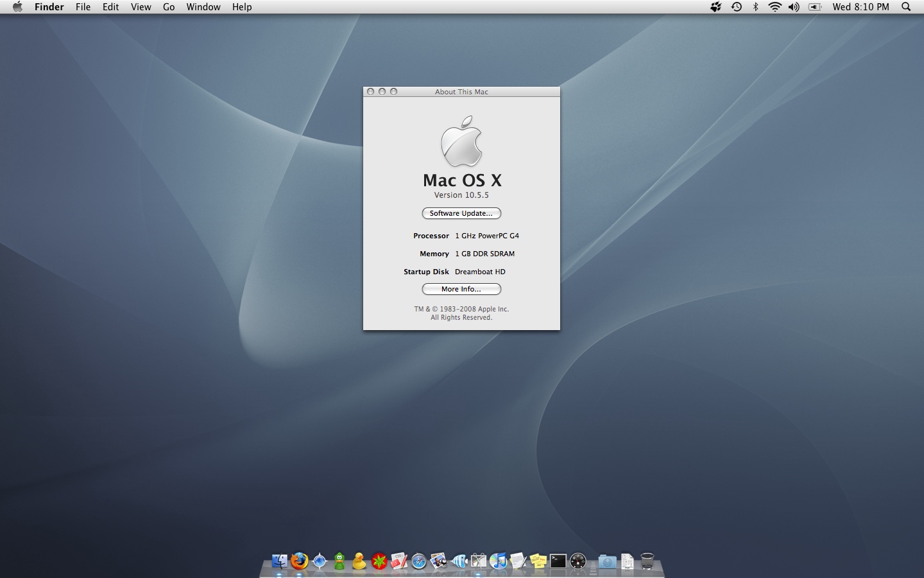Screen dimensions: 924x578
Task: Open the Trash in the Dock
Action: coord(647,561)
